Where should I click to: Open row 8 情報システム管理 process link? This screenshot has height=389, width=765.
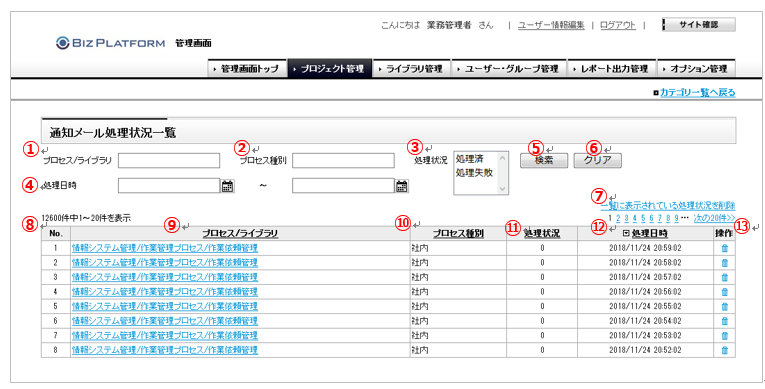[165, 350]
